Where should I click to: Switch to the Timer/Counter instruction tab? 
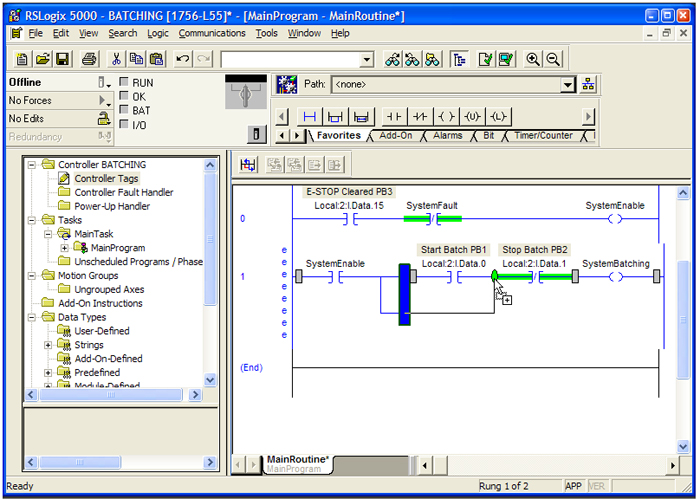543,136
